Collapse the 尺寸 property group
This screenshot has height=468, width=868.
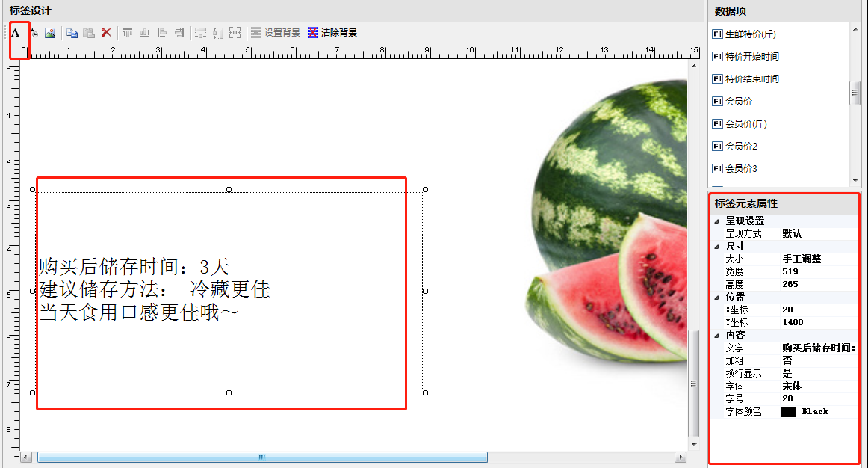(x=717, y=247)
